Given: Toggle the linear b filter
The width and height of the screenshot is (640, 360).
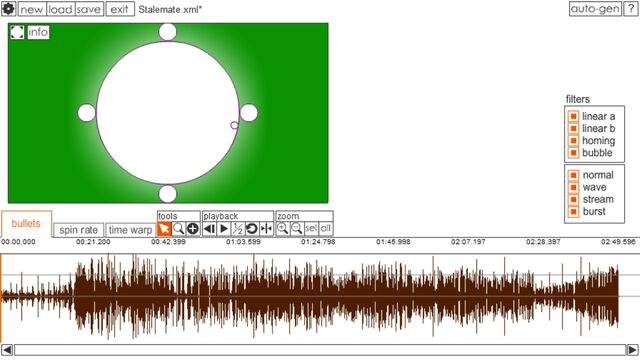Looking at the screenshot, I should (573, 129).
